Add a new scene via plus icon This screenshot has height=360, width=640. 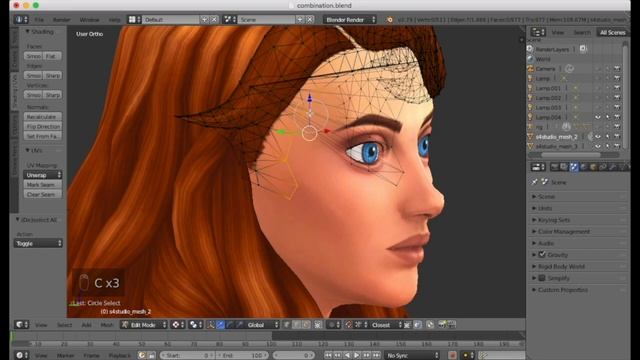pyautogui.click(x=300, y=19)
